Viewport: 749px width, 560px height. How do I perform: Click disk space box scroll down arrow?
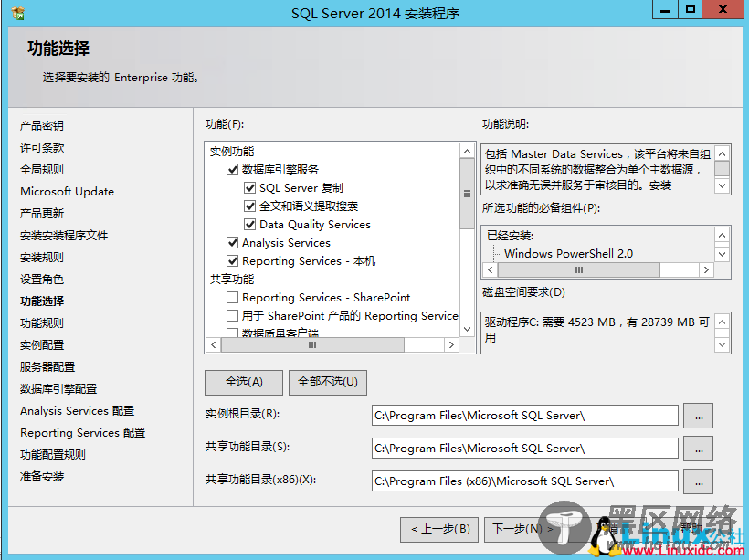(723, 344)
